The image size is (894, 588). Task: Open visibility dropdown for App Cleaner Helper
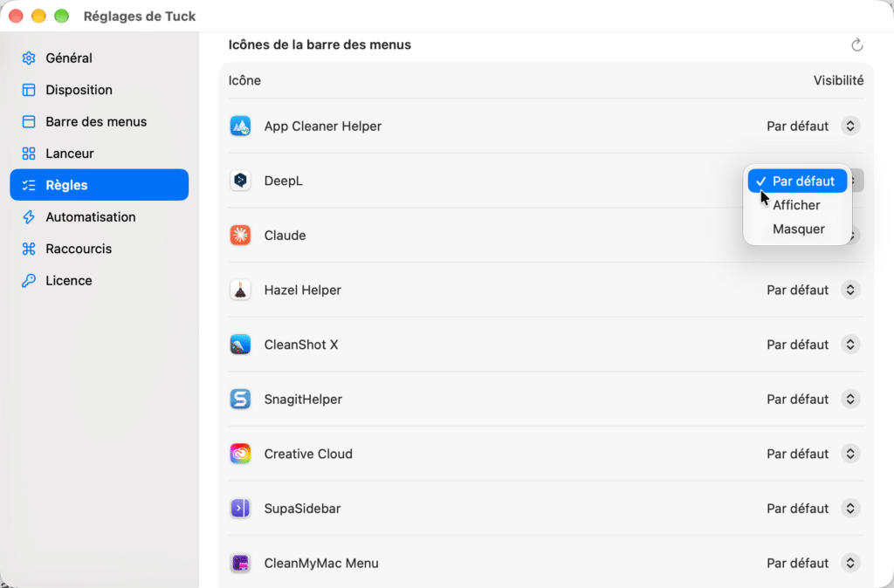[850, 126]
